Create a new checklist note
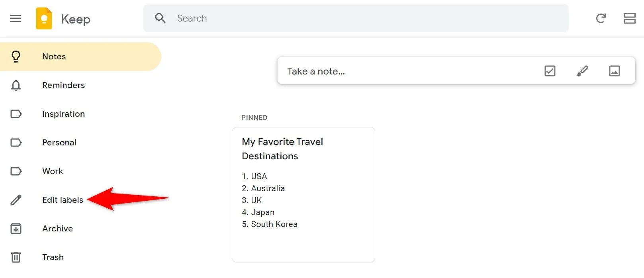 550,71
